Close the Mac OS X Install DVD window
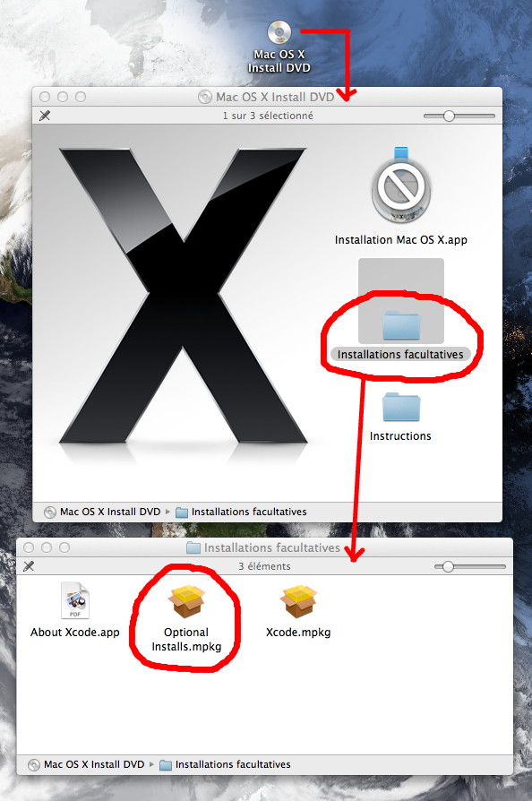This screenshot has width=532, height=801. point(45,97)
